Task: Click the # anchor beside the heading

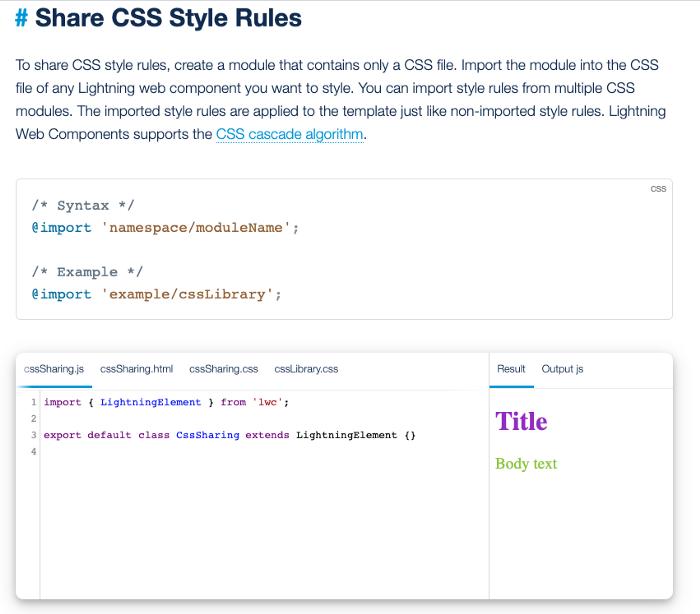Action: click(21, 19)
